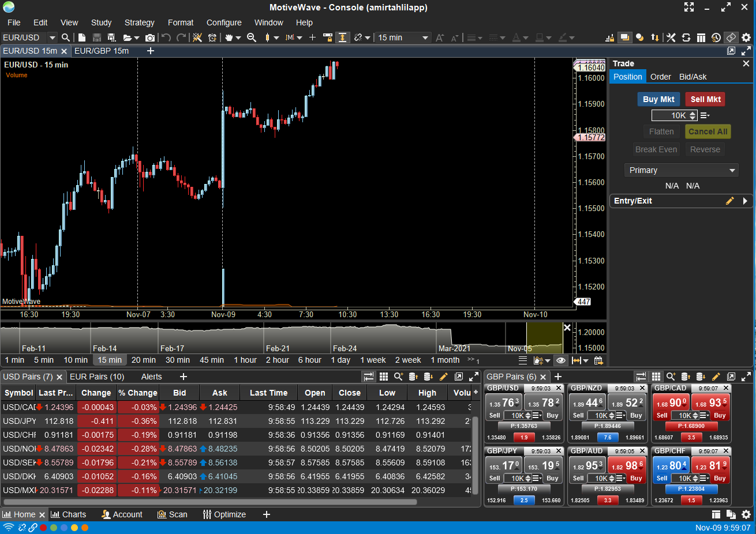The width and height of the screenshot is (756, 534).
Task: Click the undo arrow in the toolbar
Action: click(166, 37)
